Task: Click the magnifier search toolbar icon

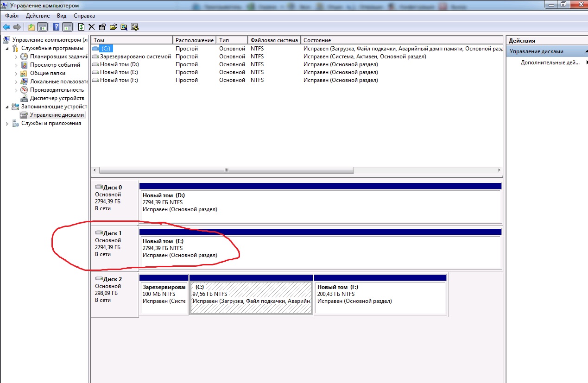Action: [x=124, y=27]
